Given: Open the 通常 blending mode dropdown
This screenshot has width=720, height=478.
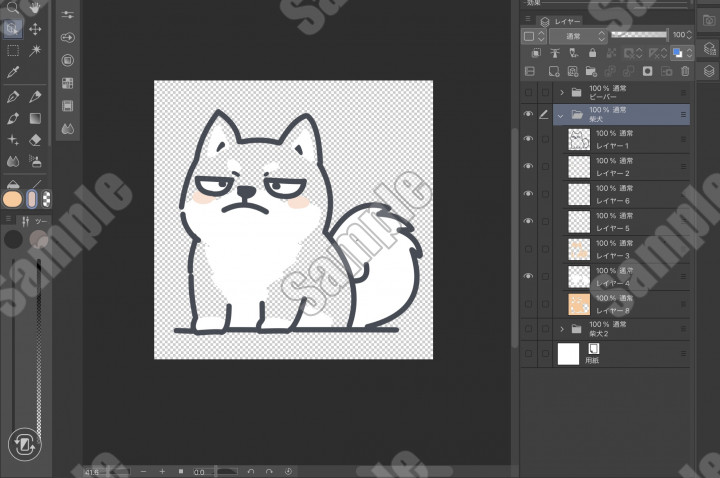Looking at the screenshot, I should coord(579,36).
